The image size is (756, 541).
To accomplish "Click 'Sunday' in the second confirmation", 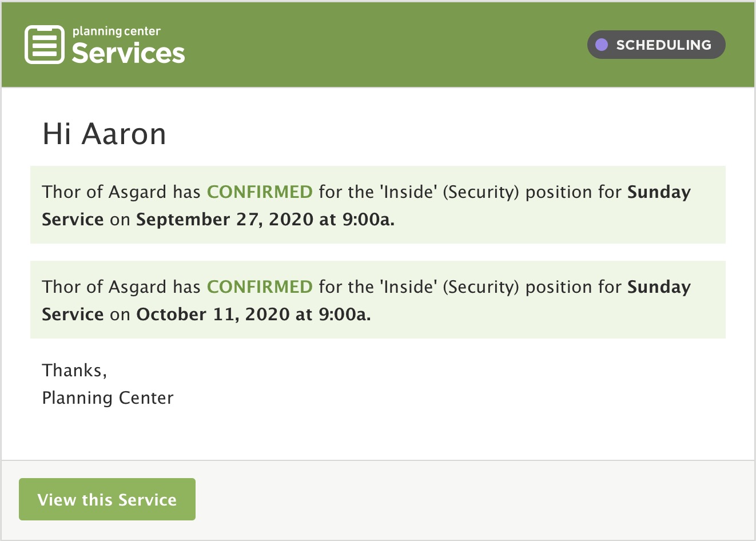I will [x=659, y=287].
